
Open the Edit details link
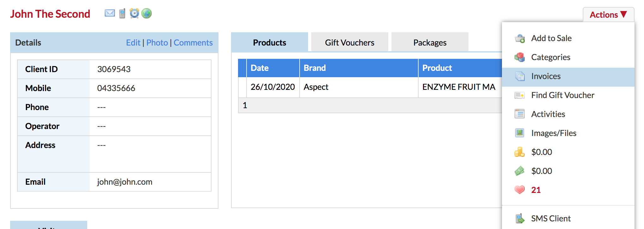[x=133, y=43]
